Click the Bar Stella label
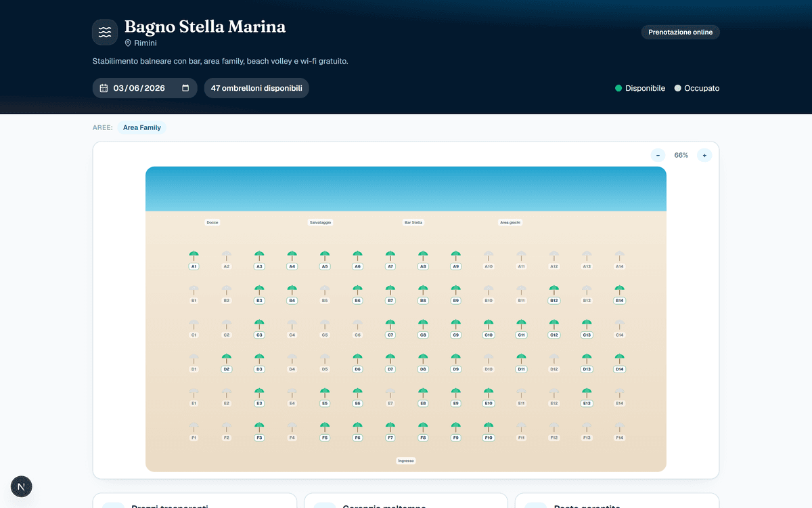 [x=413, y=222]
